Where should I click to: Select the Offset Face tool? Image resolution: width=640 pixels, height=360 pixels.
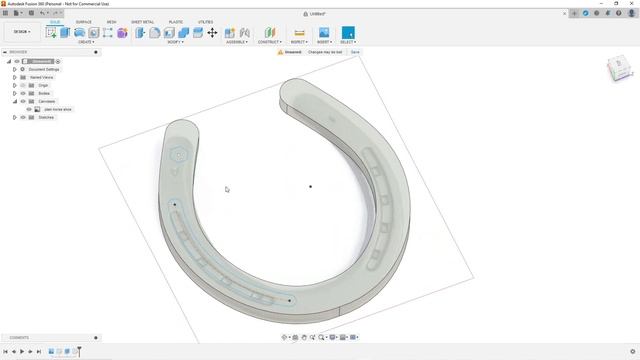coord(198,33)
